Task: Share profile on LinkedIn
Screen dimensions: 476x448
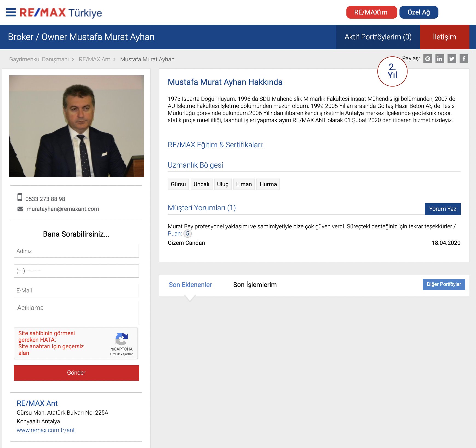Action: (440, 59)
